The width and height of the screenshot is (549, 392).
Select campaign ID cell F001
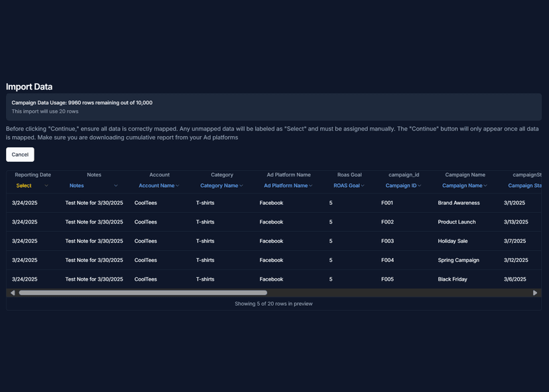pyautogui.click(x=387, y=203)
